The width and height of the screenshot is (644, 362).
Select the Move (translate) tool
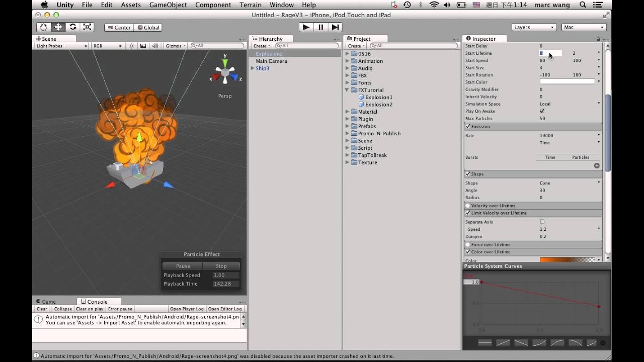pos(58,27)
